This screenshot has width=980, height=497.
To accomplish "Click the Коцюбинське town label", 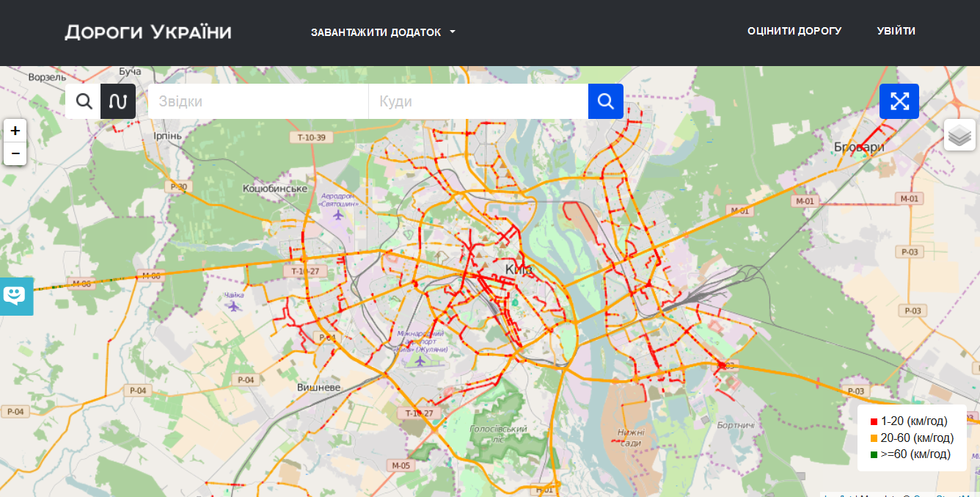I will [275, 189].
